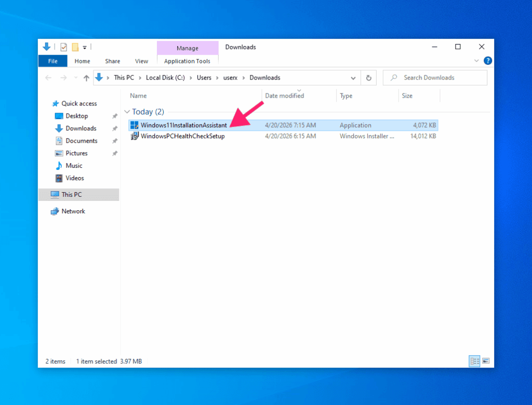Open Desktop in the navigation pane
This screenshot has width=532, height=405.
(77, 116)
